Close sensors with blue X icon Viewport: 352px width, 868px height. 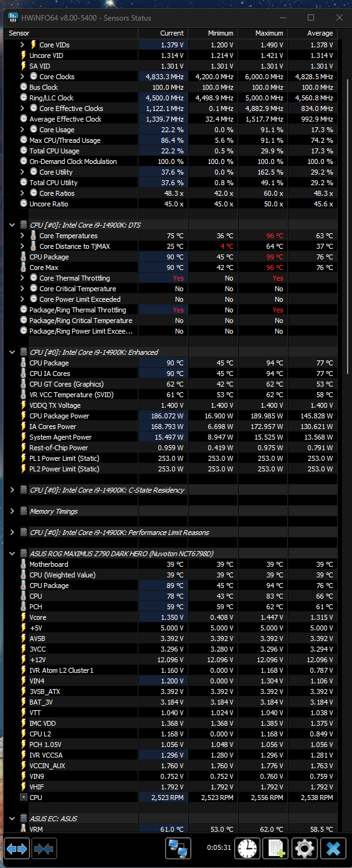(333, 849)
